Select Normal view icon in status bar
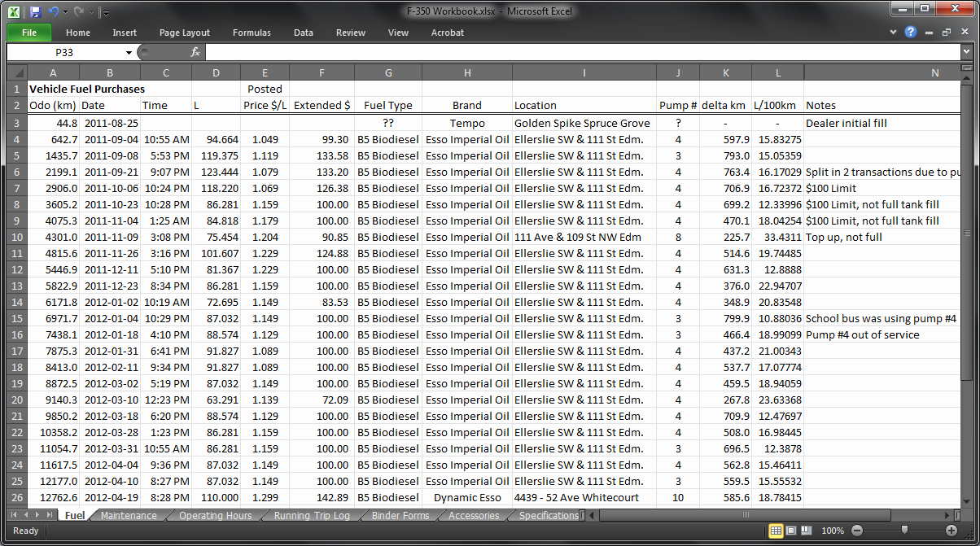 [x=776, y=531]
